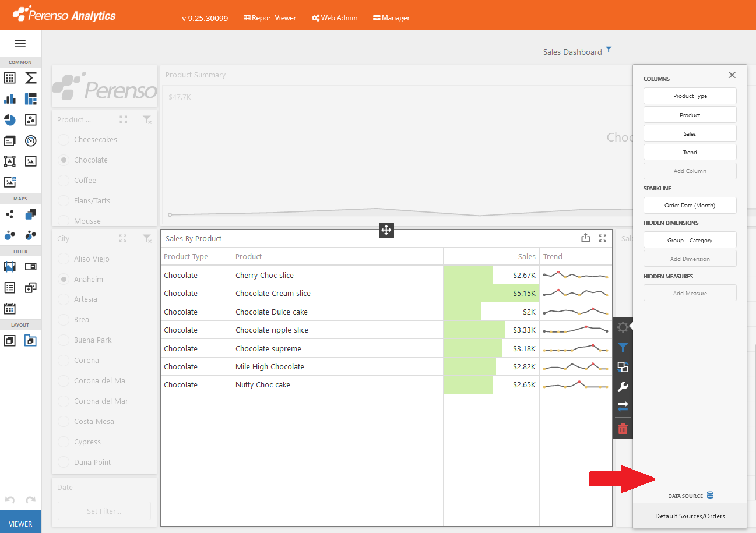Click Add Column
Viewport: 756px width, 533px height.
click(690, 171)
